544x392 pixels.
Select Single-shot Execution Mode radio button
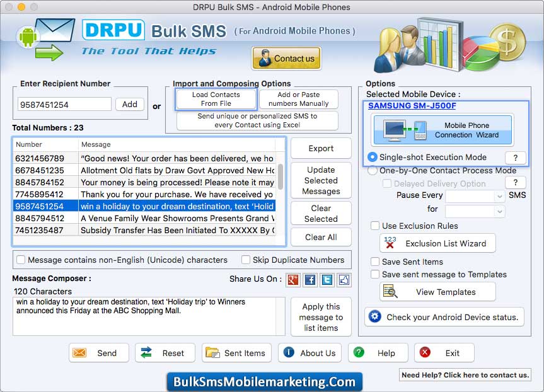coord(373,157)
